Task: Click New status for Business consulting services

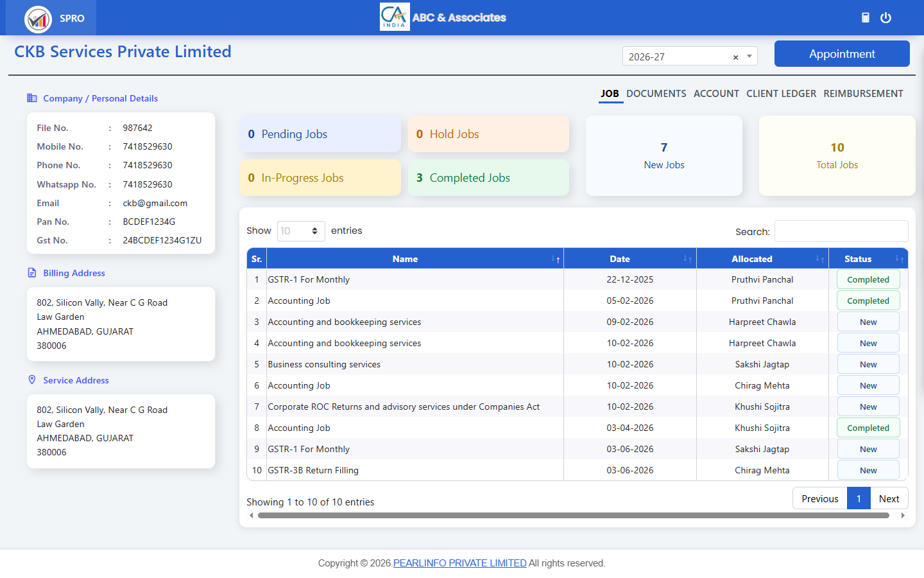Action: click(x=868, y=364)
